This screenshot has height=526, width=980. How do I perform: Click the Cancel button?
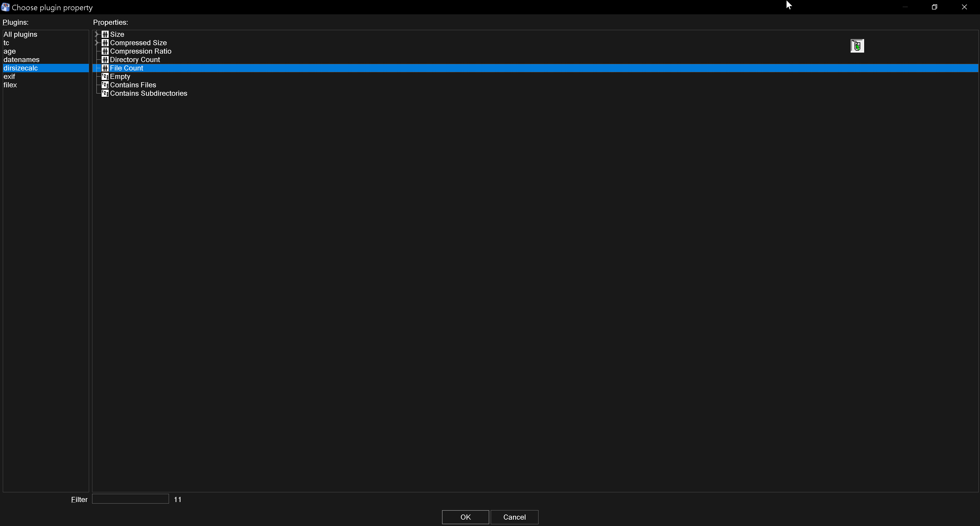(515, 517)
